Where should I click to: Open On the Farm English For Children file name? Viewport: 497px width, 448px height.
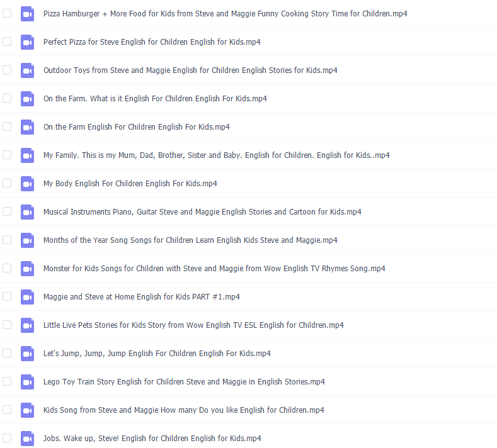click(x=136, y=127)
